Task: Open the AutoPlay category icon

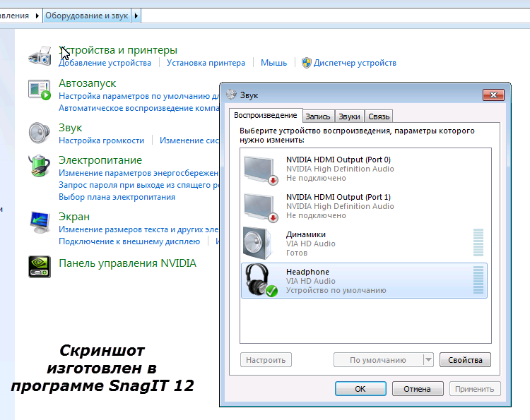Action: [x=40, y=90]
